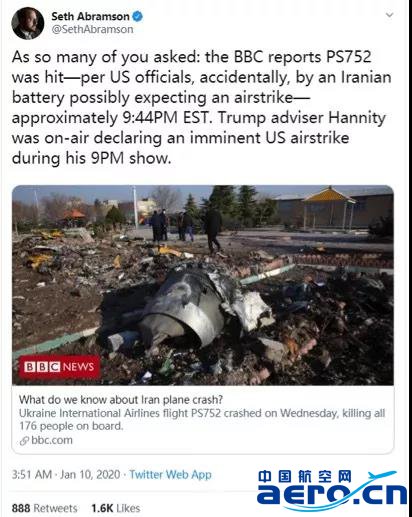Click the link chain icon beside bbc.com
This screenshot has width=412, height=517.
click(x=24, y=441)
